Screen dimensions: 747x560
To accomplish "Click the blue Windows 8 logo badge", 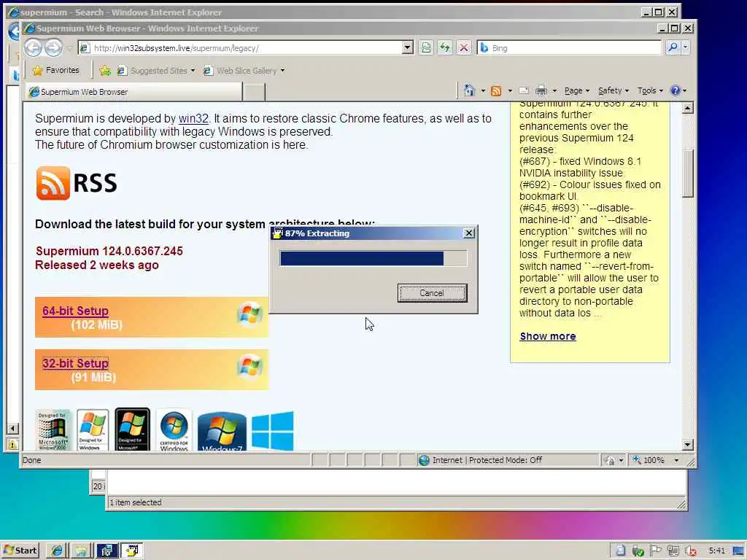I will pos(273,431).
